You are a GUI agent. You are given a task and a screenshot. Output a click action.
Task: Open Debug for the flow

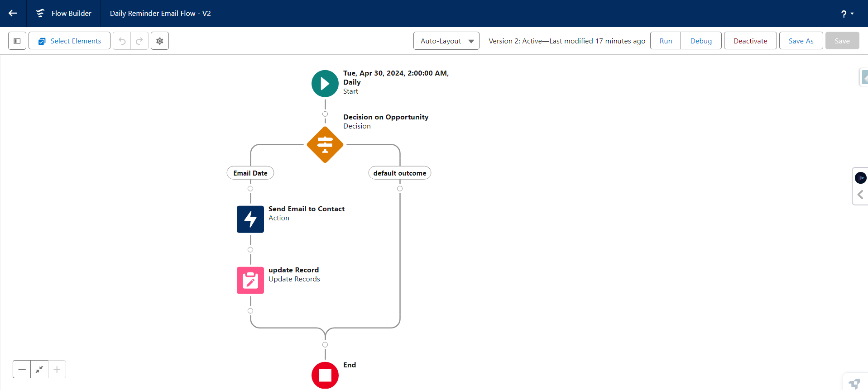click(x=700, y=41)
